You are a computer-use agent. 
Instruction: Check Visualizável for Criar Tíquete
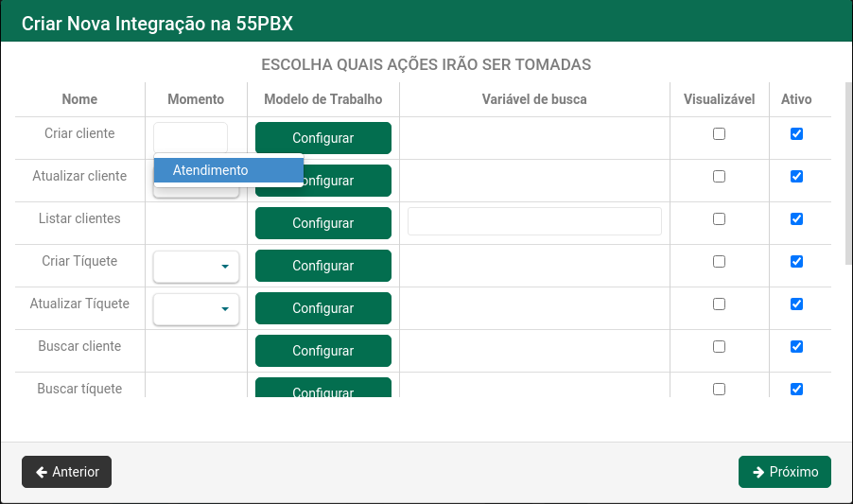point(719,262)
